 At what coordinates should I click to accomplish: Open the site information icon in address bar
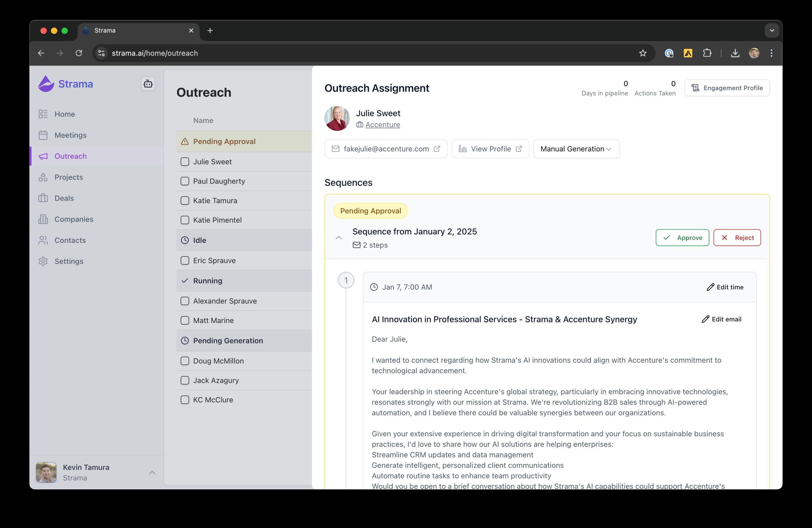click(101, 53)
